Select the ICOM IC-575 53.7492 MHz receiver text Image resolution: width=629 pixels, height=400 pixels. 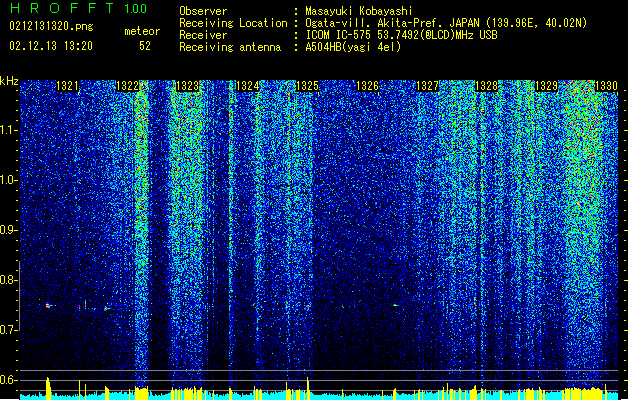[x=401, y=35]
